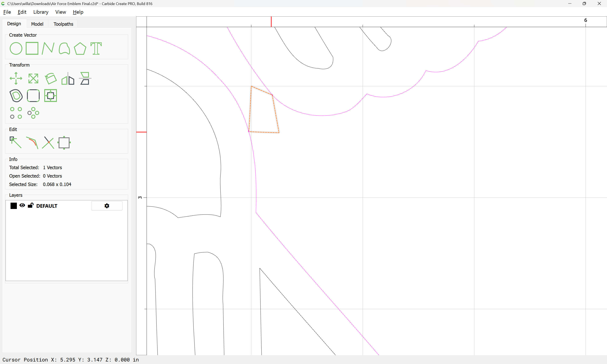
Task: Activate the Mirror/Flip tool
Action: pyautogui.click(x=68, y=79)
